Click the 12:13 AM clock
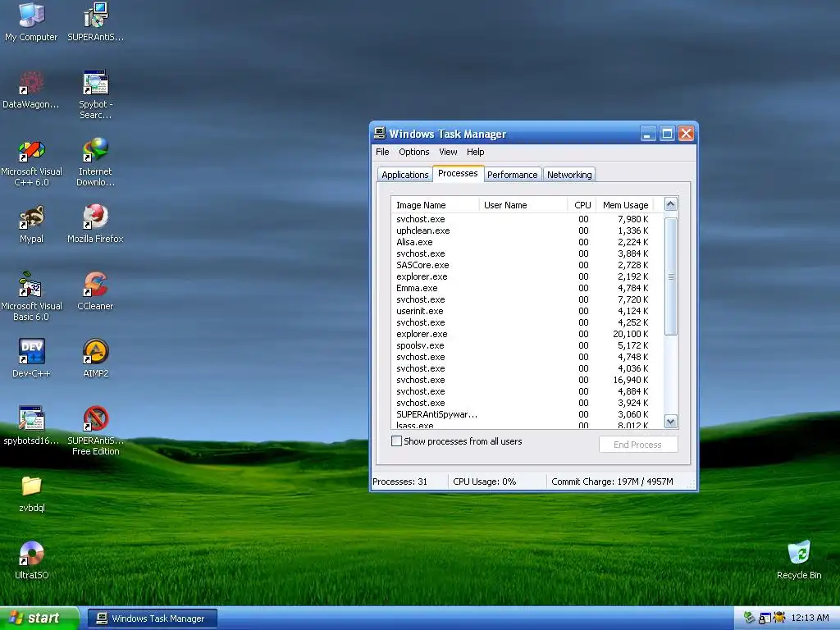 [x=810, y=618]
